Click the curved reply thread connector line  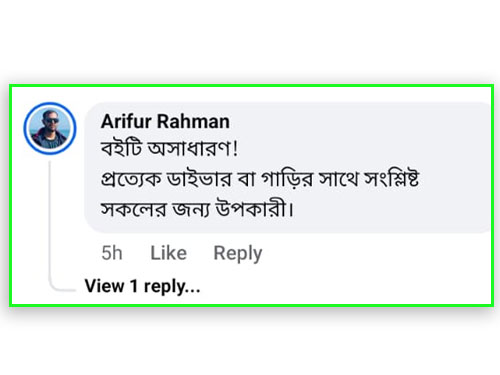[58, 287]
